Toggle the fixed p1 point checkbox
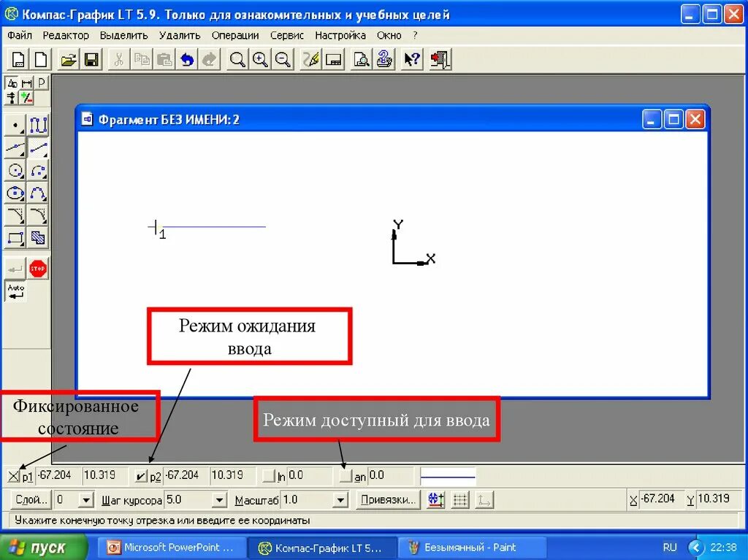The image size is (748, 560). click(13, 476)
